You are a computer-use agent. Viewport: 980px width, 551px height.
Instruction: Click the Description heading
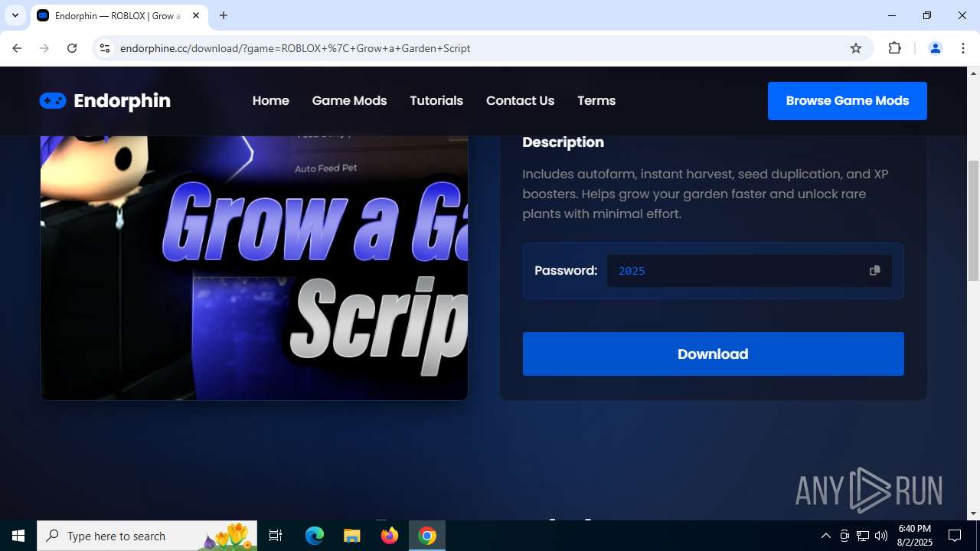[x=563, y=142]
